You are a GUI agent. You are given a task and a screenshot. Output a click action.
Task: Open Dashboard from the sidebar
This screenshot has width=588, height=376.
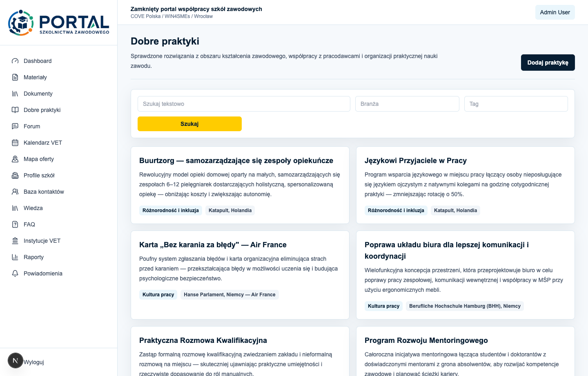tap(58, 61)
